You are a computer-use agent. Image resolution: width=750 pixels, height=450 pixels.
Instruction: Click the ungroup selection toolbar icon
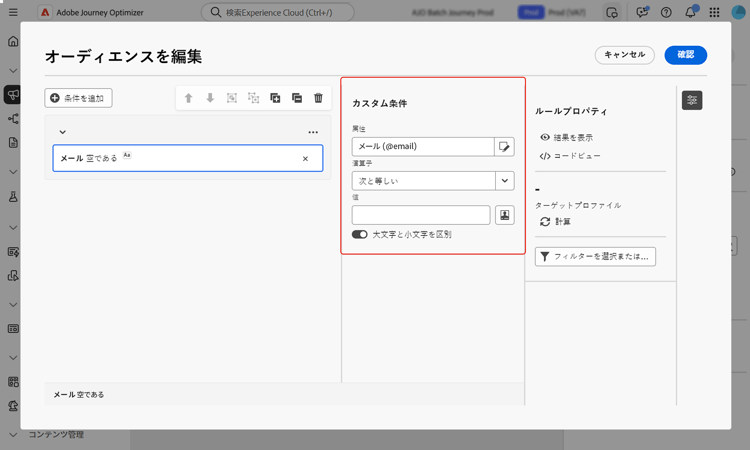click(254, 98)
